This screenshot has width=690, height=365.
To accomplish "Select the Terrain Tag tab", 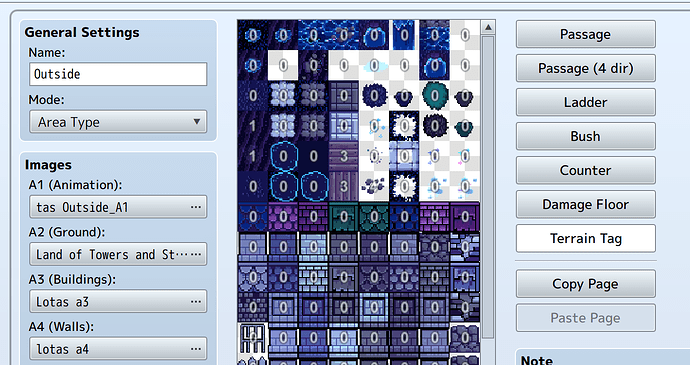I will (x=585, y=239).
